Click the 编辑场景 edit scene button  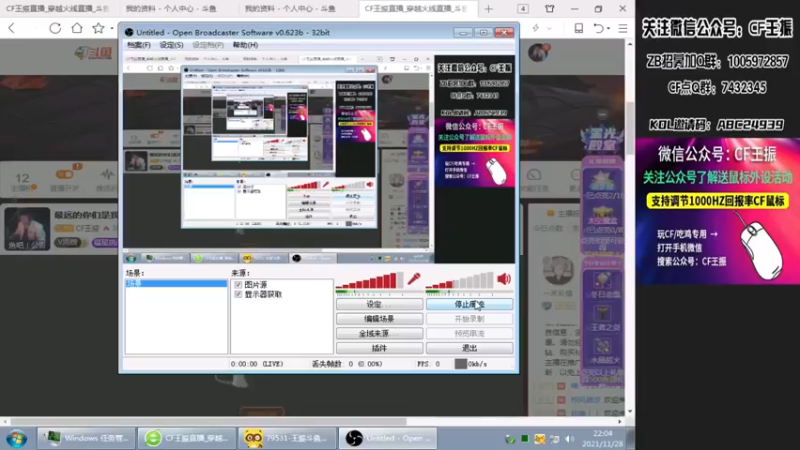379,319
